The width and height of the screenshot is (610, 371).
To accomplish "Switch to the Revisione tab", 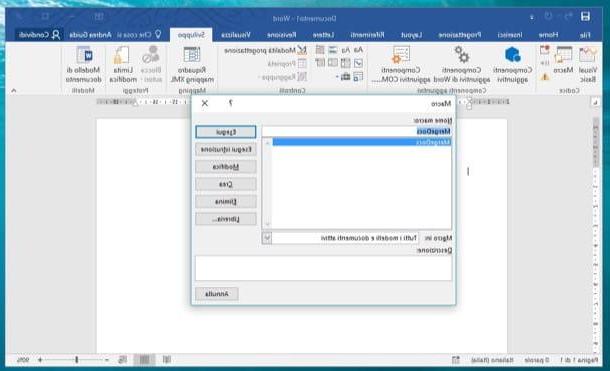I will pos(282,35).
